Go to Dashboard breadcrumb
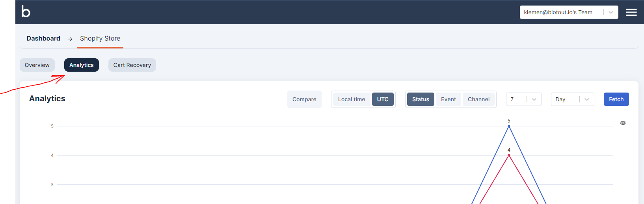 click(43, 38)
